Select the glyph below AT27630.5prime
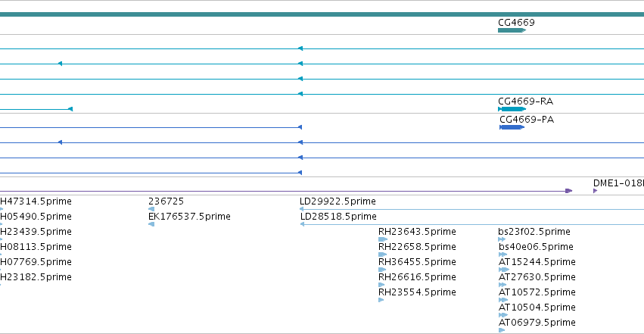Screen dimensions: 644x334 (x=502, y=285)
